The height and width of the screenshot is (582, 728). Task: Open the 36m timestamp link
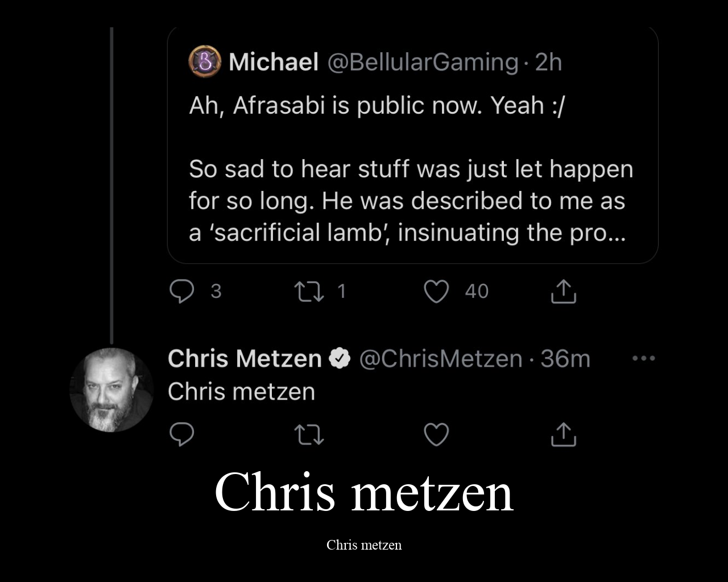pos(565,359)
